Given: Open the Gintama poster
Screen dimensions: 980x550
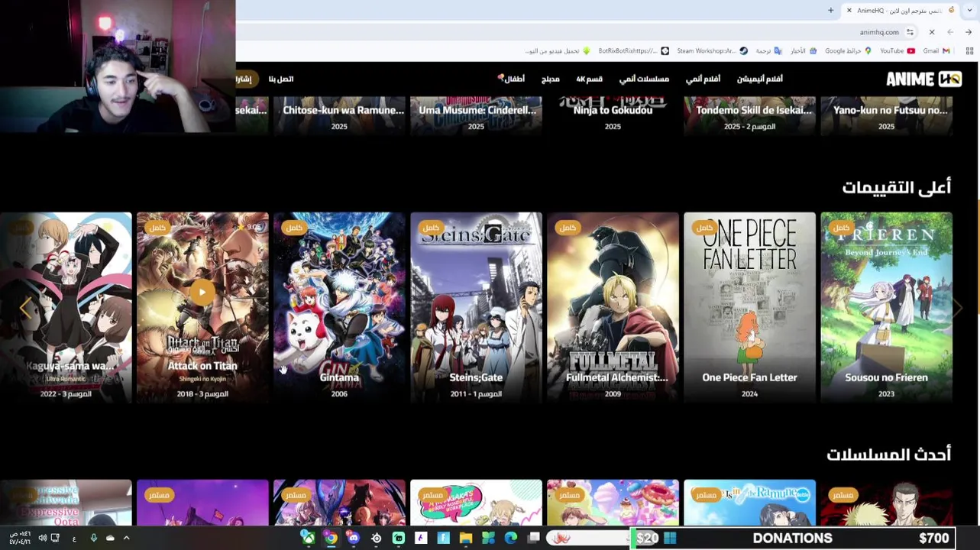Looking at the screenshot, I should [x=339, y=307].
